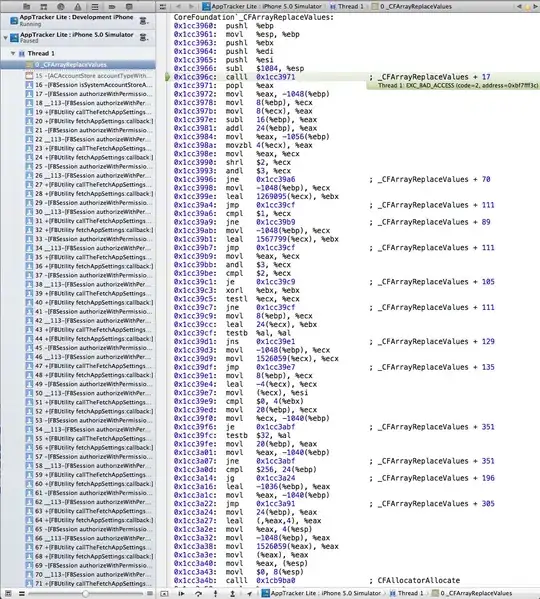540x599 pixels.
Task: Adjust the stack frame compression slider
Action: pyautogui.click(x=86, y=593)
